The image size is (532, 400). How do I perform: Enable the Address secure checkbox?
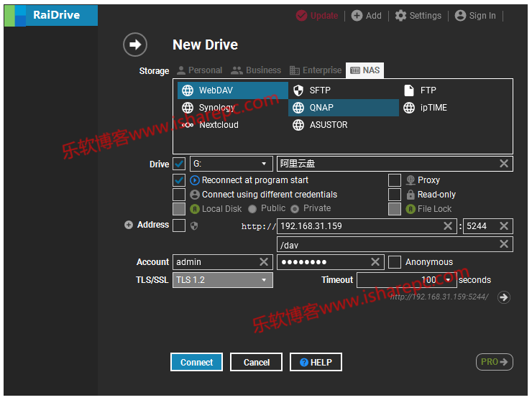[179, 225]
